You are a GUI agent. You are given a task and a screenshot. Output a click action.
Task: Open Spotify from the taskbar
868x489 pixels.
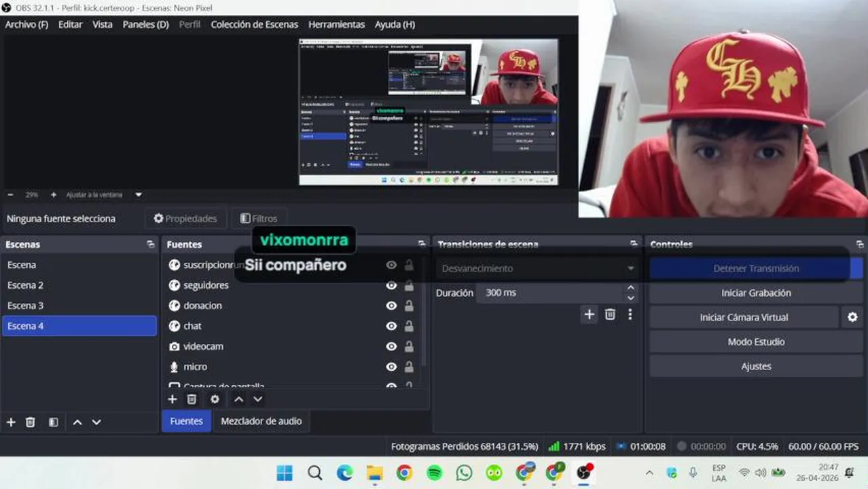click(x=434, y=473)
